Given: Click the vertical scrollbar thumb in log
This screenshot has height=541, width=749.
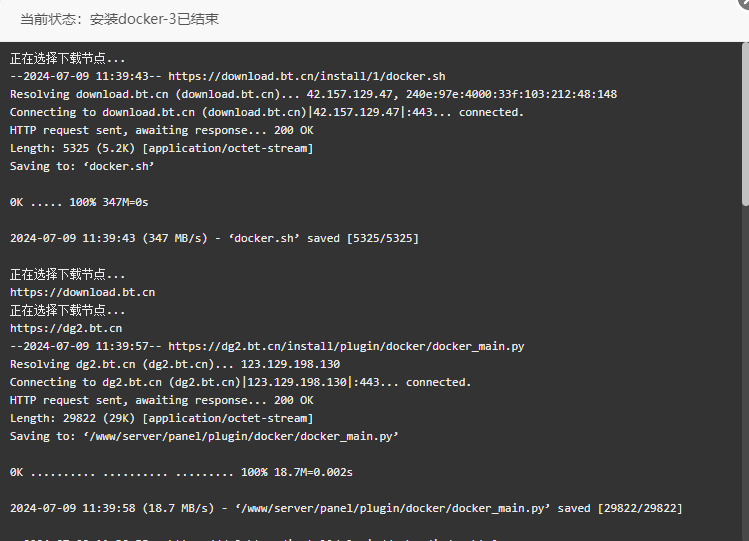Looking at the screenshot, I should tap(745, 125).
